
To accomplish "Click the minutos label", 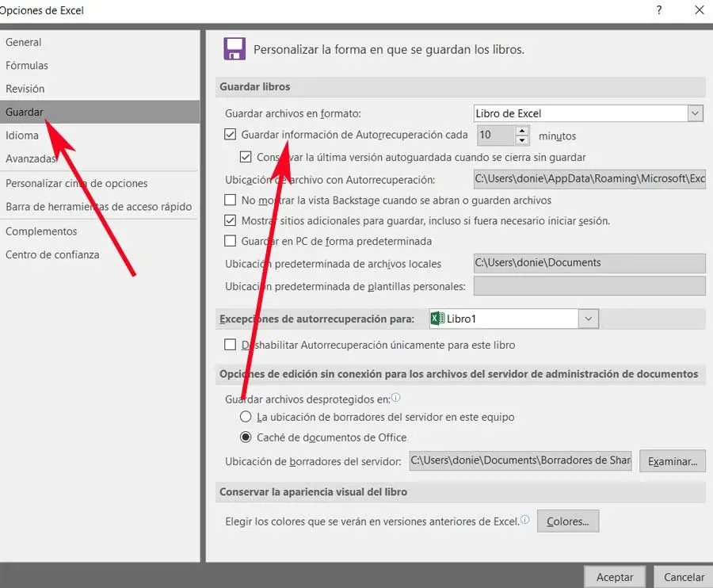I will (557, 136).
